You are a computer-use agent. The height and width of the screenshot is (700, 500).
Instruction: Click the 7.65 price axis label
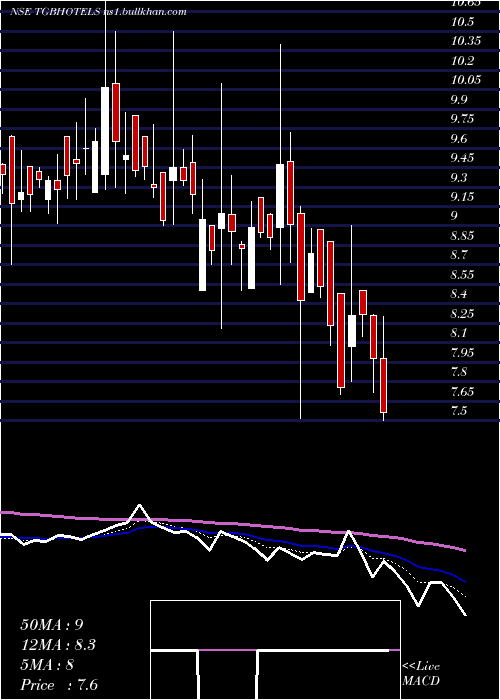pyautogui.click(x=462, y=392)
